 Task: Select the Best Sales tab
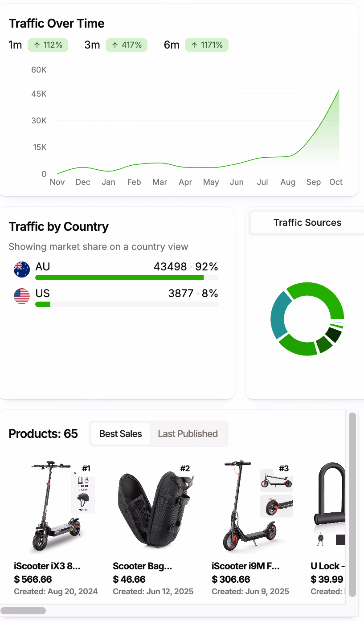120,433
